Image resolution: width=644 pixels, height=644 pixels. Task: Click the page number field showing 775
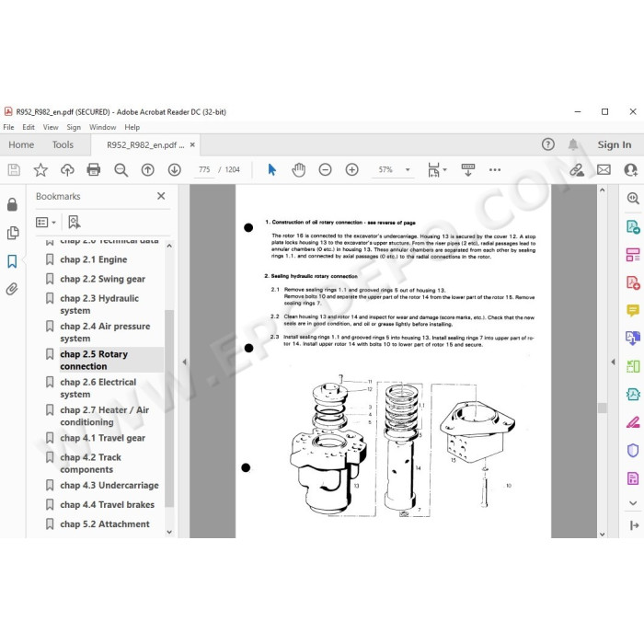[204, 169]
